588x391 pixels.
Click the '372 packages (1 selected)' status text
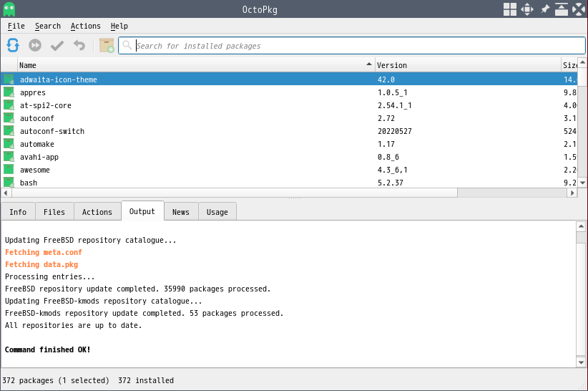point(56,380)
